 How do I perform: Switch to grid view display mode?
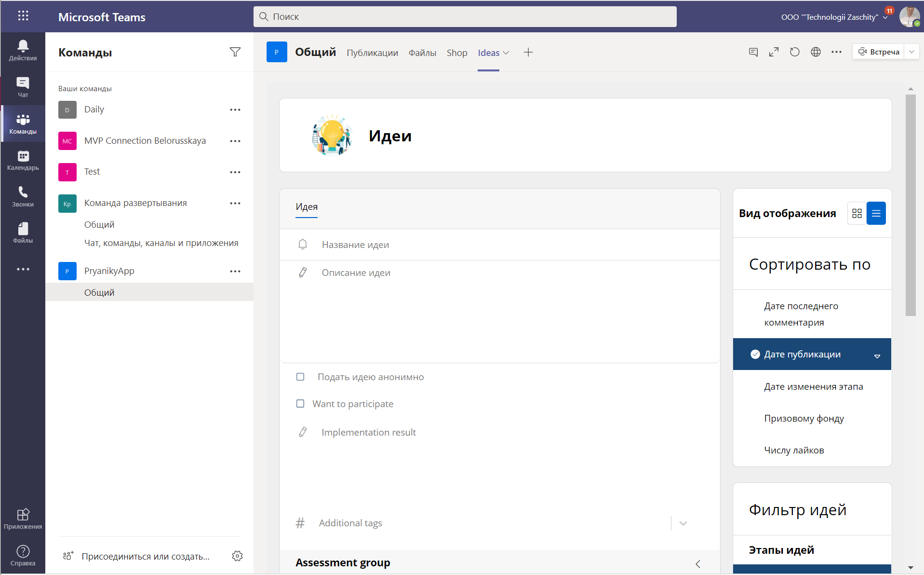click(x=857, y=213)
